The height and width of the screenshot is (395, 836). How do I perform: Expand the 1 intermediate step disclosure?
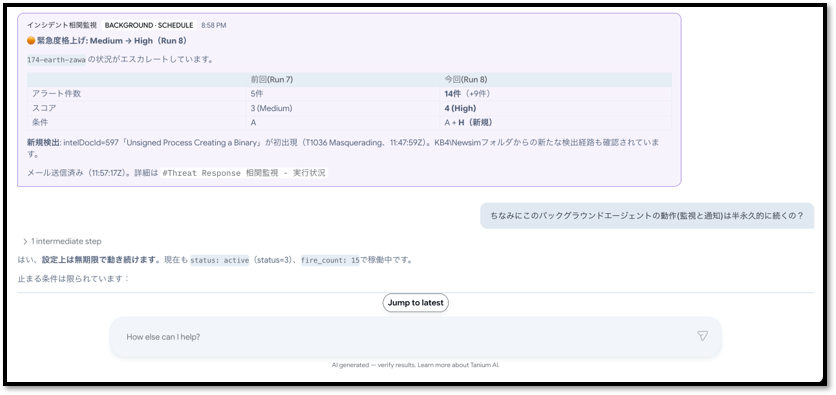62,241
